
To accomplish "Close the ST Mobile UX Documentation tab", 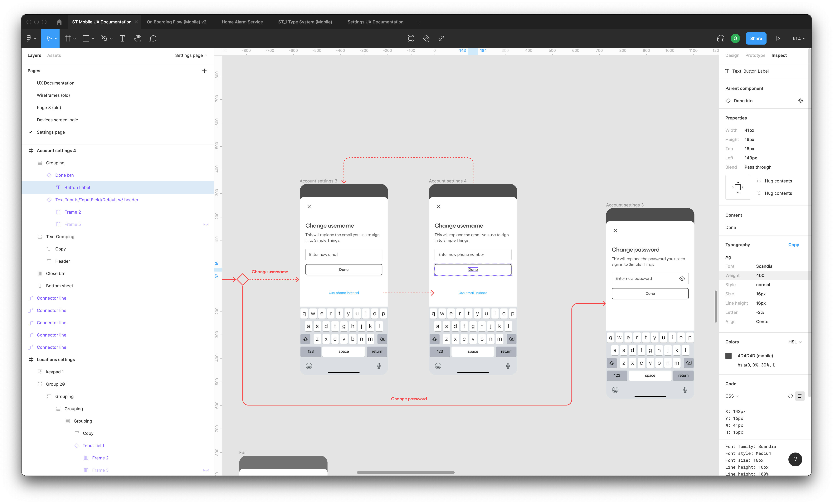I will pyautogui.click(x=136, y=22).
